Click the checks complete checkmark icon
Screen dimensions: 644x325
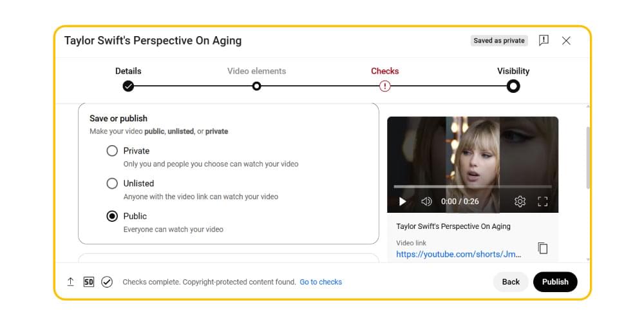pos(107,282)
